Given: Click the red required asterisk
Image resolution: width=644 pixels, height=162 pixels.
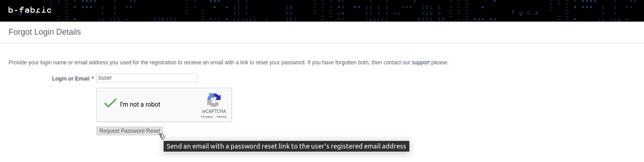Looking at the screenshot, I should click(93, 78).
